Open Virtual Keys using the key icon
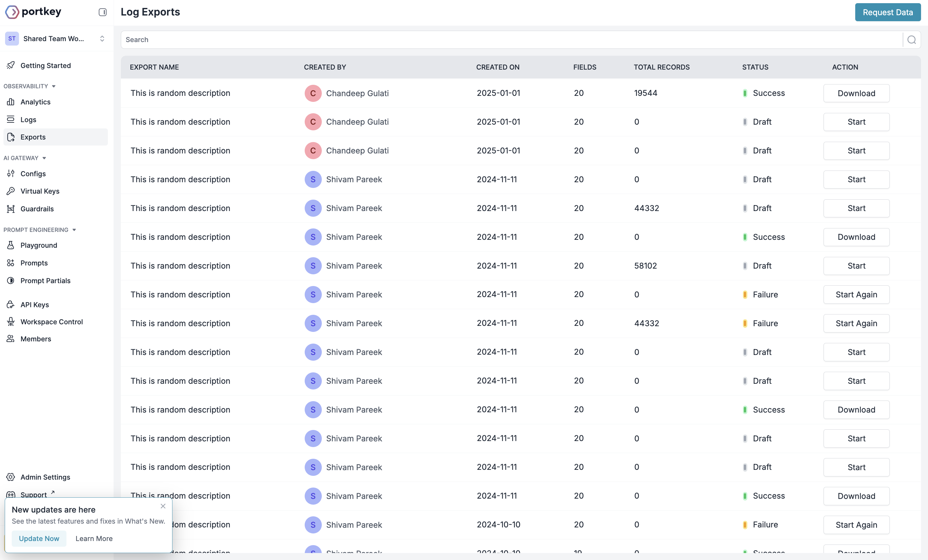 coord(11,191)
